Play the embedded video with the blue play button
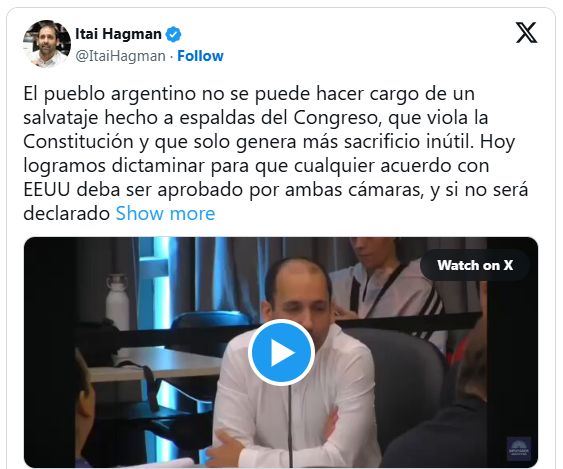563x469 pixels. [281, 353]
